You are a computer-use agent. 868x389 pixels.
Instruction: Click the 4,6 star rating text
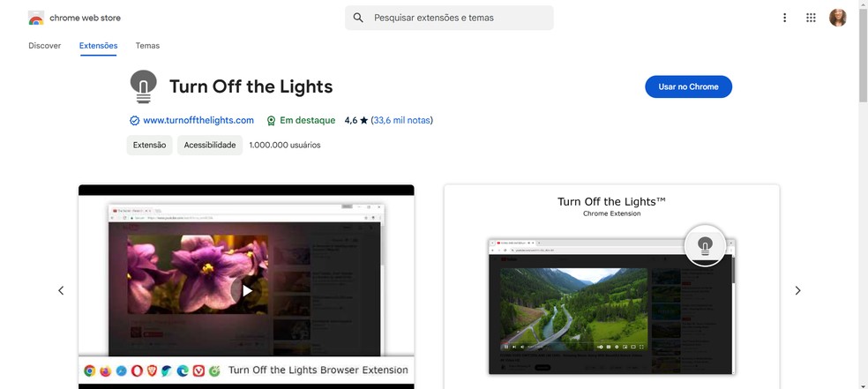pyautogui.click(x=356, y=120)
